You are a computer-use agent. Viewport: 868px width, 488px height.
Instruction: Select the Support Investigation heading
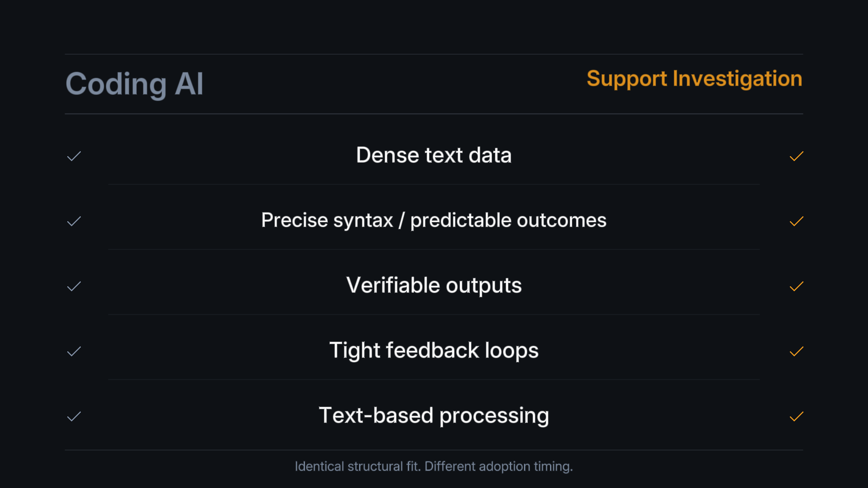point(694,79)
